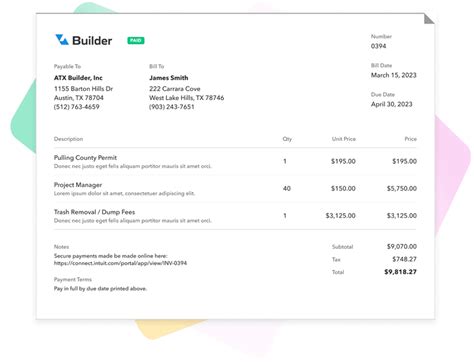Click the Builder logo icon
The height and width of the screenshot is (363, 474).
point(62,40)
